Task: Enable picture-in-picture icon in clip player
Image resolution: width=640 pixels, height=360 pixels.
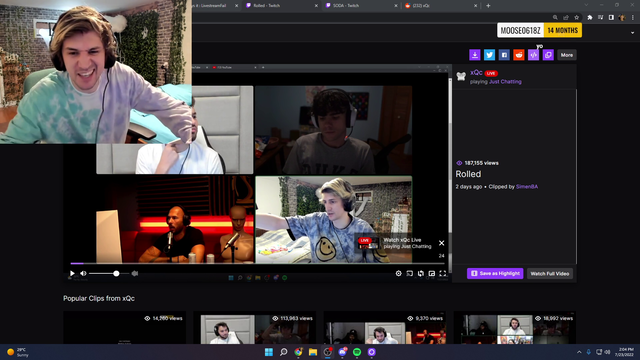Action: point(432,273)
